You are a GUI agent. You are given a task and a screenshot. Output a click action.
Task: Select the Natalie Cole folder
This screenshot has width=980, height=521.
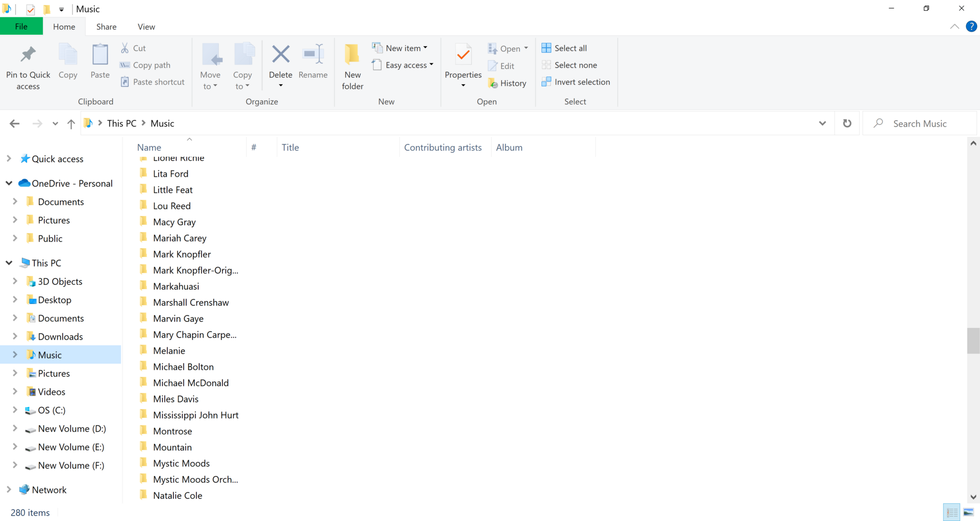point(178,495)
